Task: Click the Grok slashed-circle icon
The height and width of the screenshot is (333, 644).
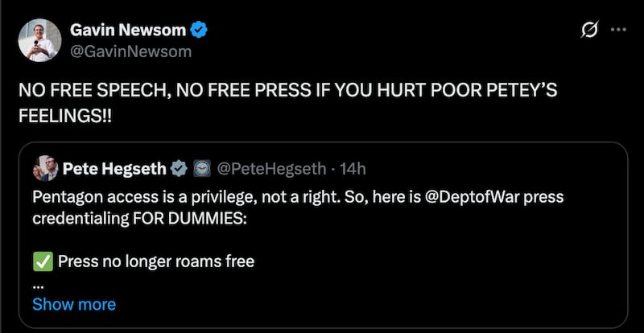Action: 589,31
